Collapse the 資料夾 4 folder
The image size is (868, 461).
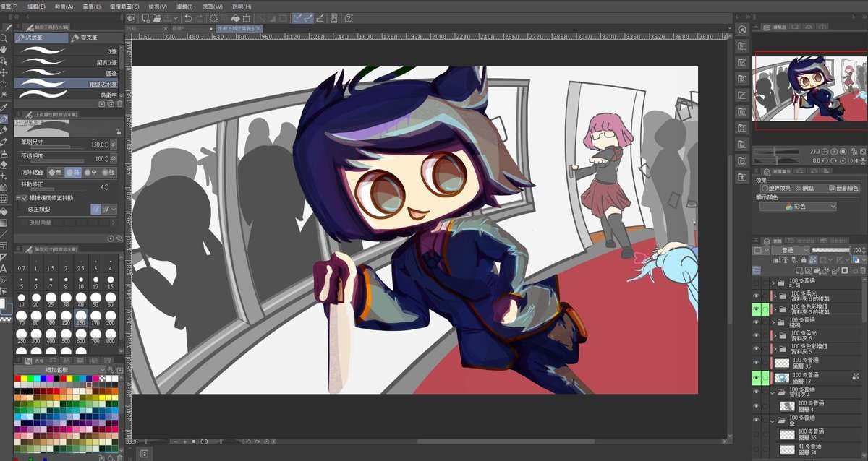(774, 393)
